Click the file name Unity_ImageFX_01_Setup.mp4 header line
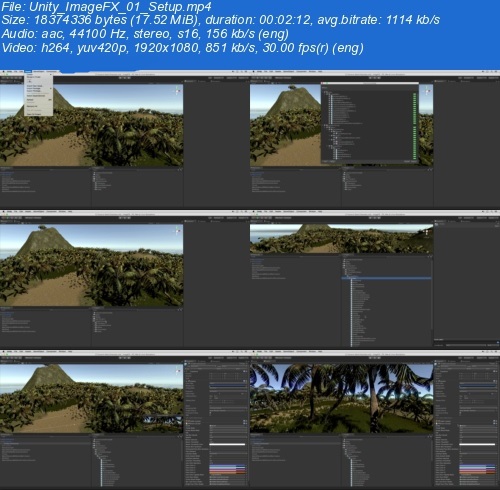This screenshot has height=490, width=500. coord(106,7)
